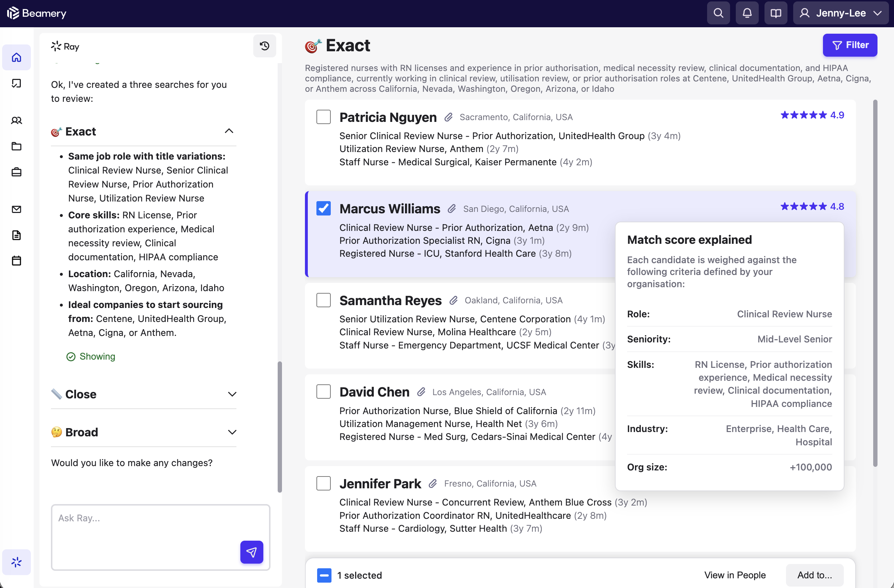Open the calendar sidebar icon
The image size is (894, 588).
click(17, 261)
